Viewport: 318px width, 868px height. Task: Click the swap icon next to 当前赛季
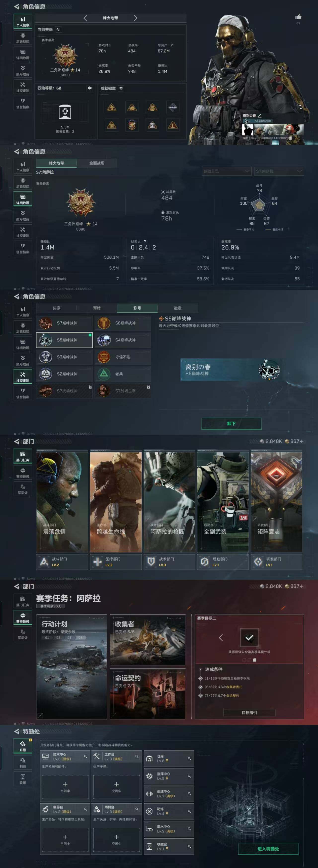pyautogui.click(x=58, y=30)
